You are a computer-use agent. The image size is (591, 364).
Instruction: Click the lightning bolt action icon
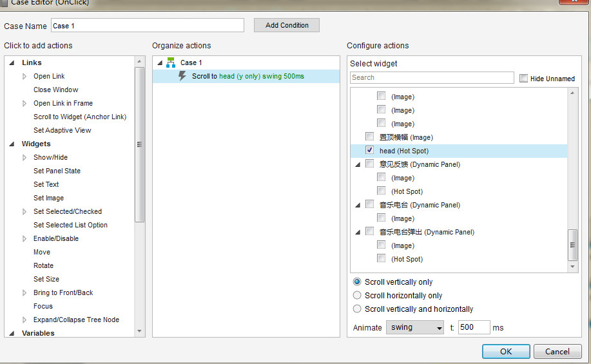pyautogui.click(x=182, y=76)
